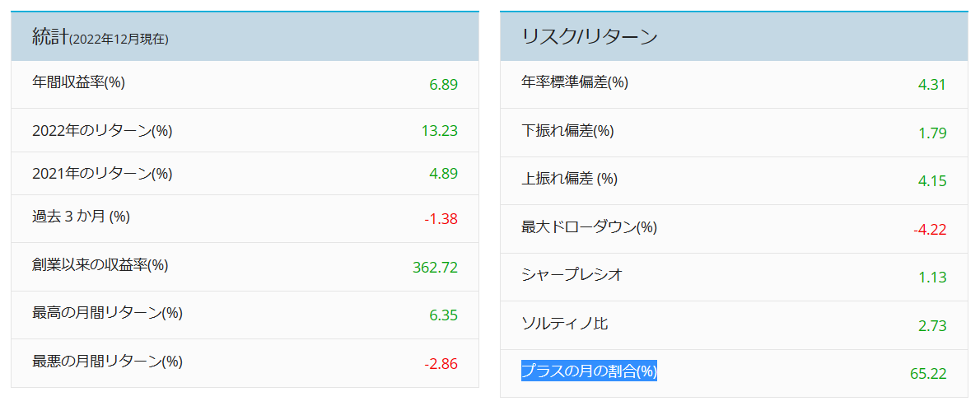Screen dimensions: 980x406
Task: Select the 年間収益率(%) row label
Action: [79, 82]
